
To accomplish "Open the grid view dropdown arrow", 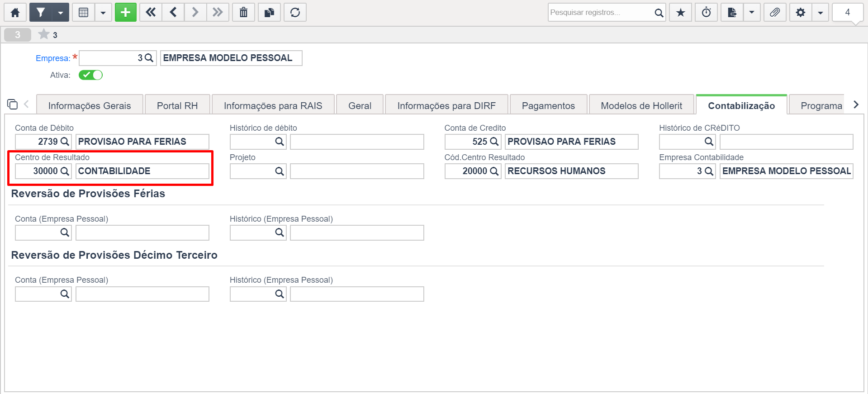I will [x=103, y=12].
